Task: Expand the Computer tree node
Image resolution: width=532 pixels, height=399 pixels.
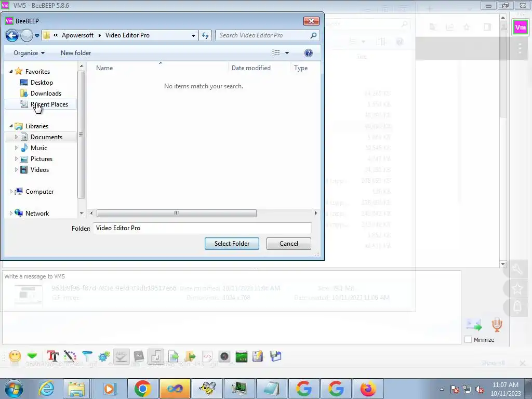Action: pos(11,192)
